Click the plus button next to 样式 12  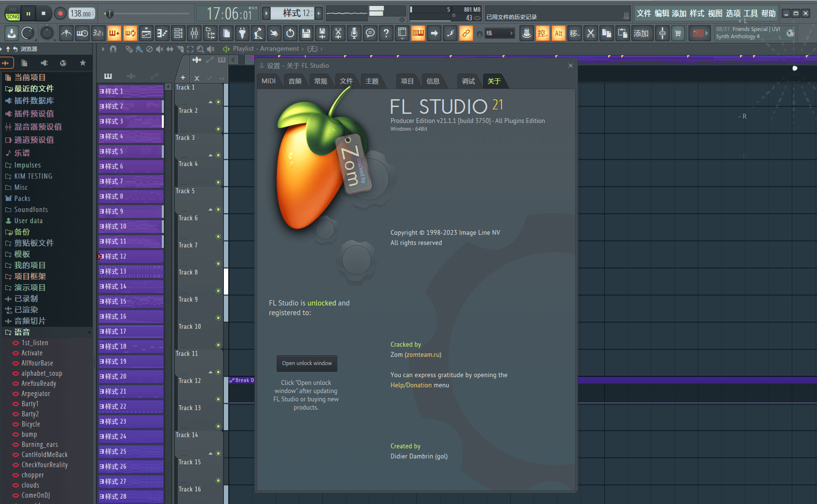(318, 14)
